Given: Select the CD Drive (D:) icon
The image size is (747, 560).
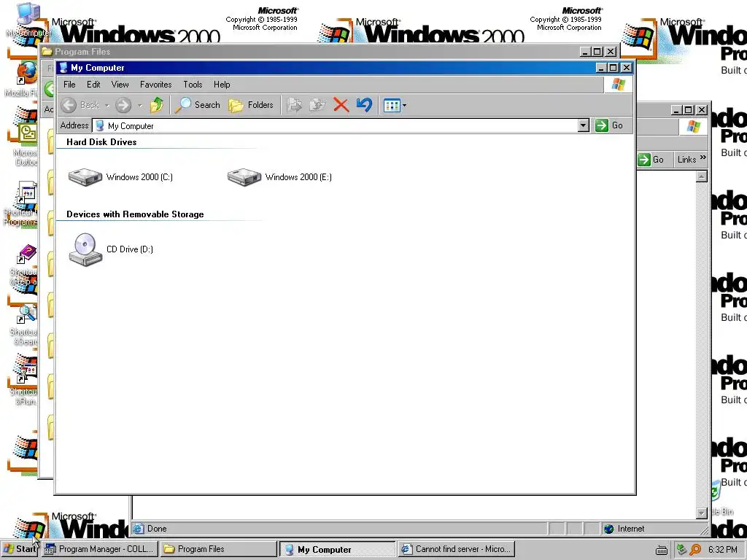Looking at the screenshot, I should point(86,249).
